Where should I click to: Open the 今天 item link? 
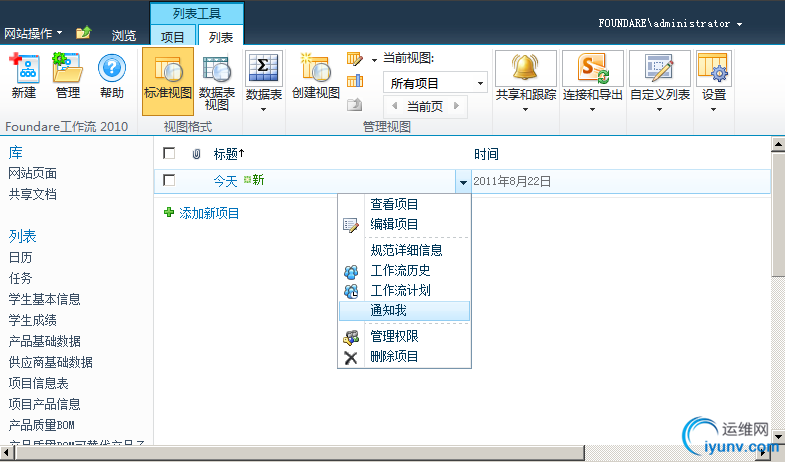(225, 181)
